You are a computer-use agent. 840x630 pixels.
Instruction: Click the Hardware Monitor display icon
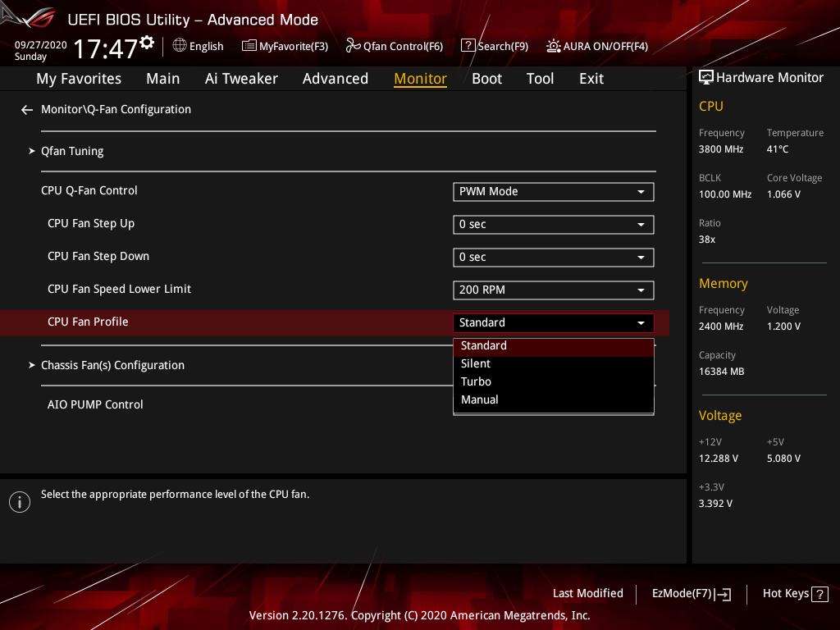706,78
